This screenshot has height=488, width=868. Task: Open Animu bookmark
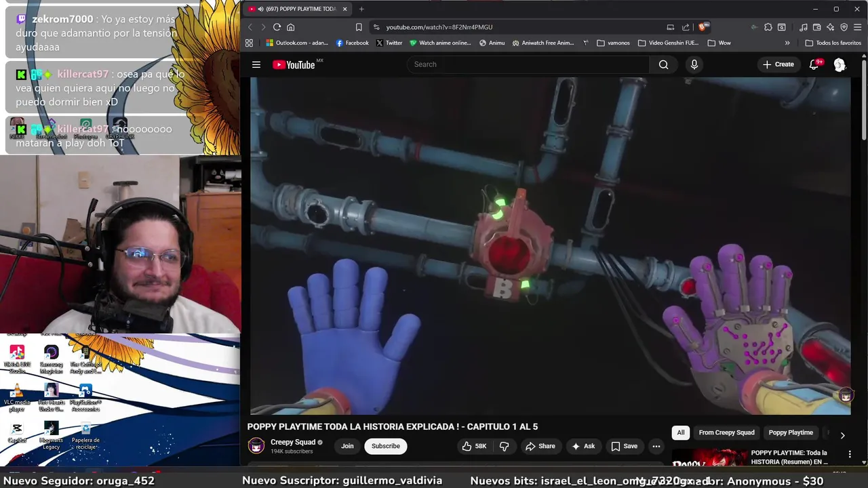click(492, 43)
